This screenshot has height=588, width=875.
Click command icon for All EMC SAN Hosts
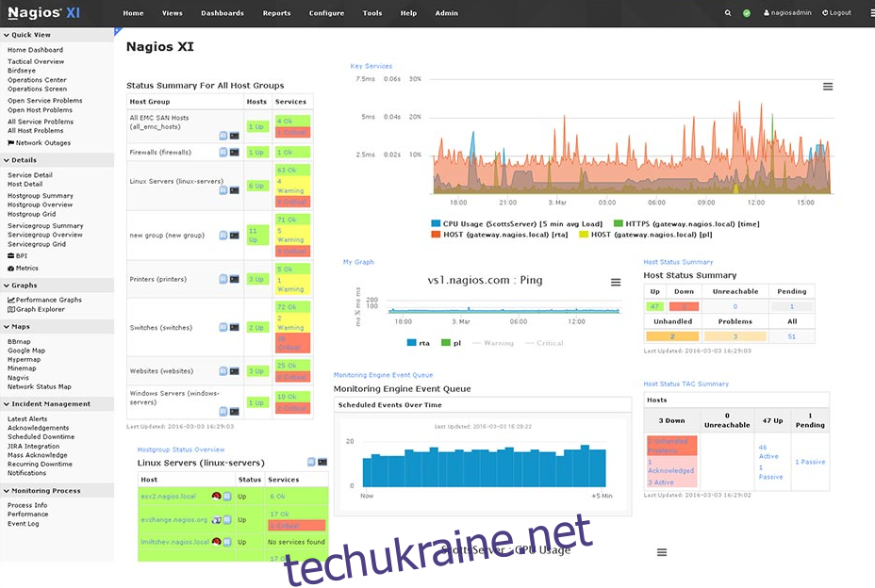(x=235, y=136)
